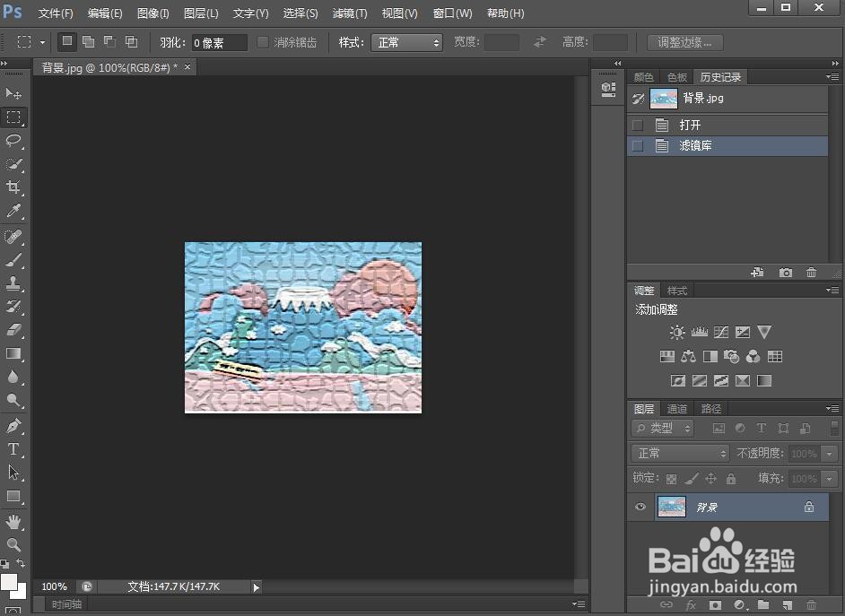The height and width of the screenshot is (616, 845).
Task: Open the marquee tool preset picker arrow
Action: 42,42
